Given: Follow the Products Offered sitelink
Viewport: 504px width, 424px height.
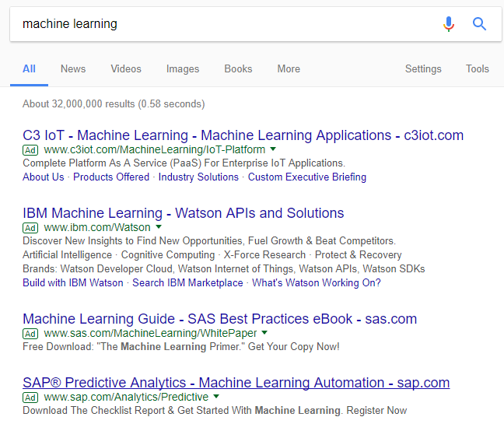Looking at the screenshot, I should point(111,177).
